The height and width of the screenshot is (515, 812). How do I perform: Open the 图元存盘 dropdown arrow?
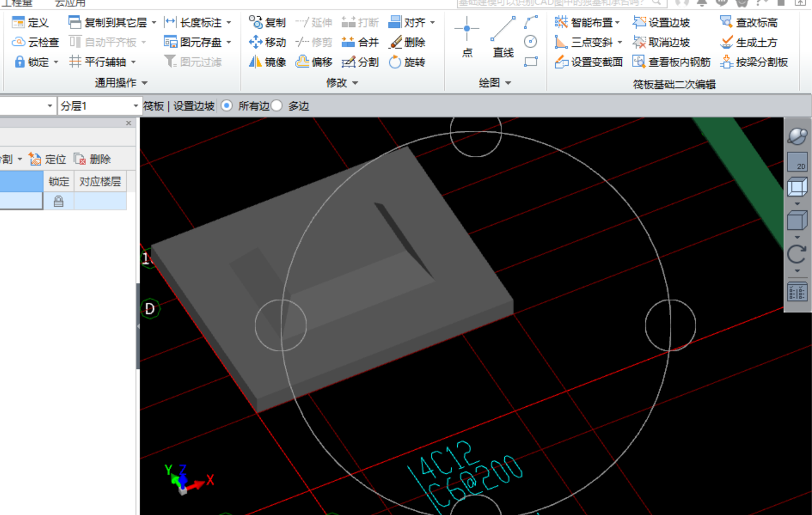[229, 42]
